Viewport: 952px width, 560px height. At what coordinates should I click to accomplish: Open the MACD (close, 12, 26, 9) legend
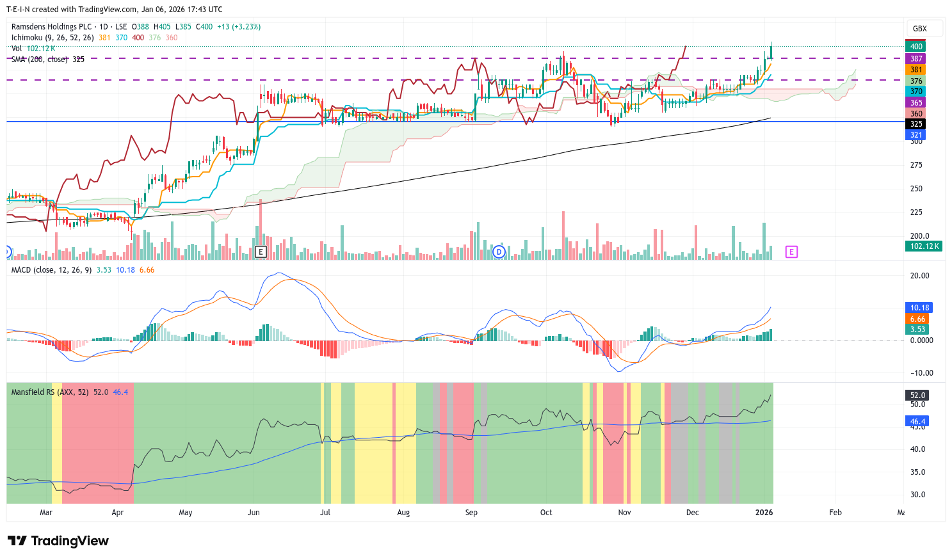(x=51, y=270)
